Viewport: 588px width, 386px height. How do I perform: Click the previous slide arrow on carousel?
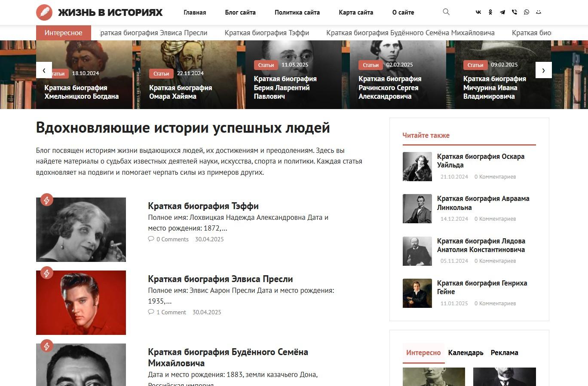coord(44,70)
